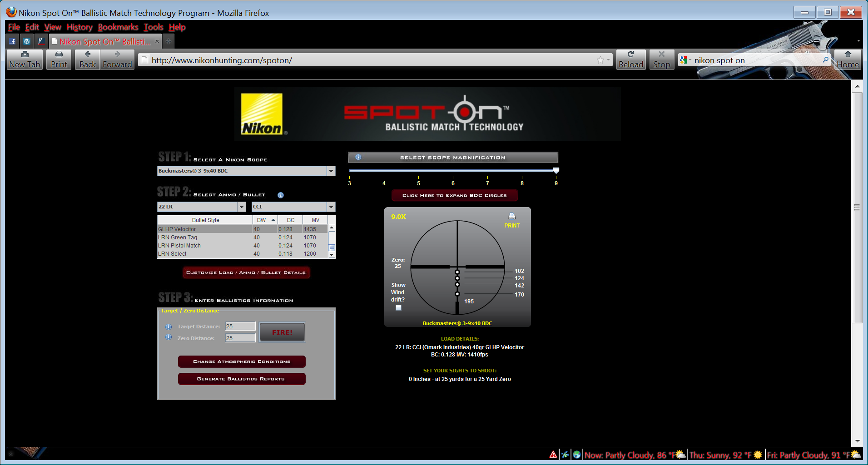Open the Tools menu
This screenshot has height=465, width=868.
coord(154,27)
